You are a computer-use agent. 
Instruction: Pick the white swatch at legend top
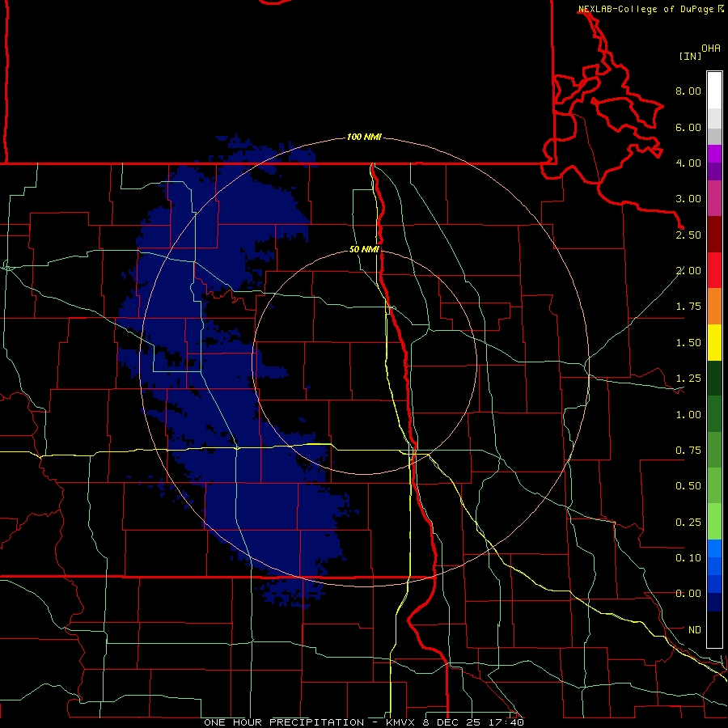tap(714, 90)
